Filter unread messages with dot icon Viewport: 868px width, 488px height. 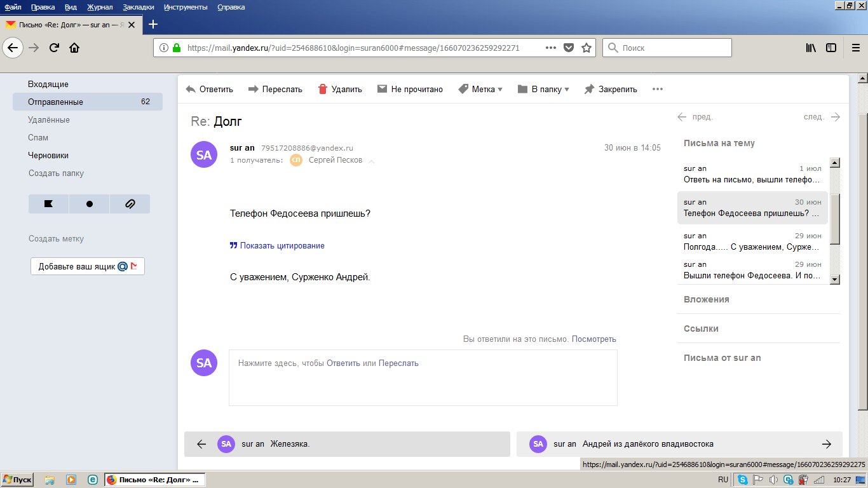tap(89, 204)
